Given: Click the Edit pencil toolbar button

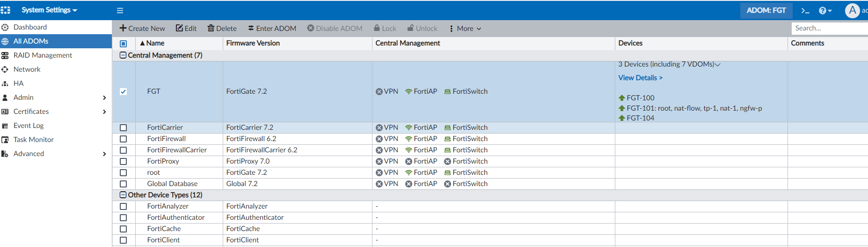Looking at the screenshot, I should (186, 29).
